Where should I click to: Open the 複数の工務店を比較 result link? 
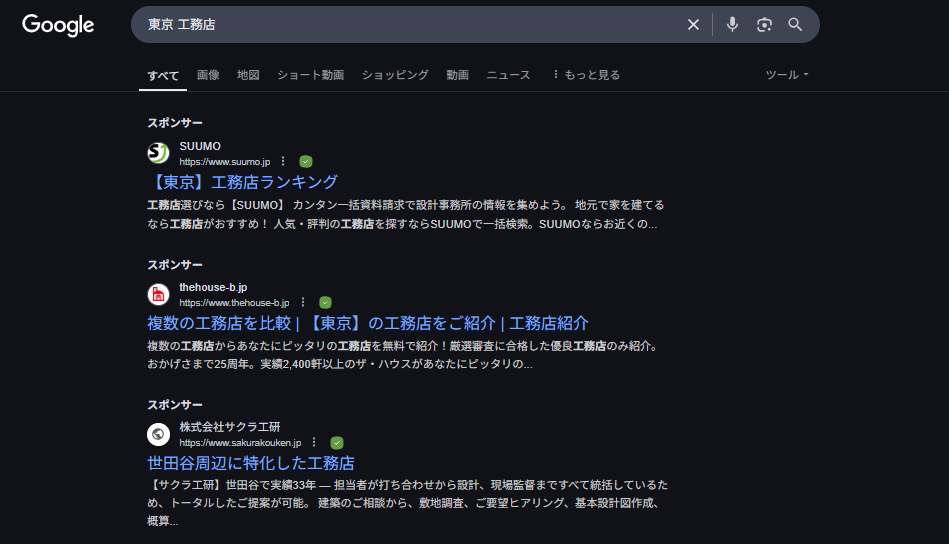coord(367,323)
